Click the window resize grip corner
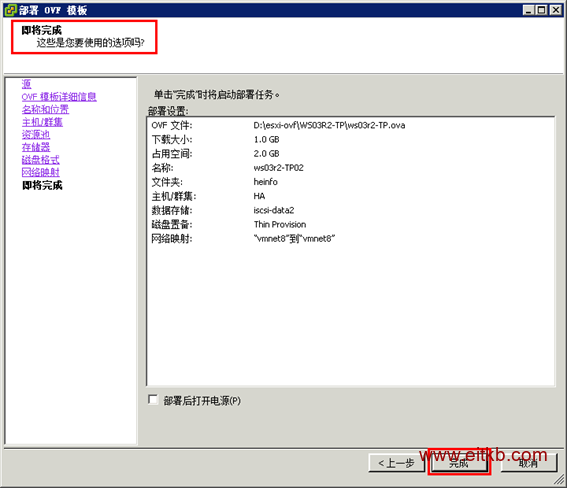Viewport: 567px width, 488px height. pos(559,480)
